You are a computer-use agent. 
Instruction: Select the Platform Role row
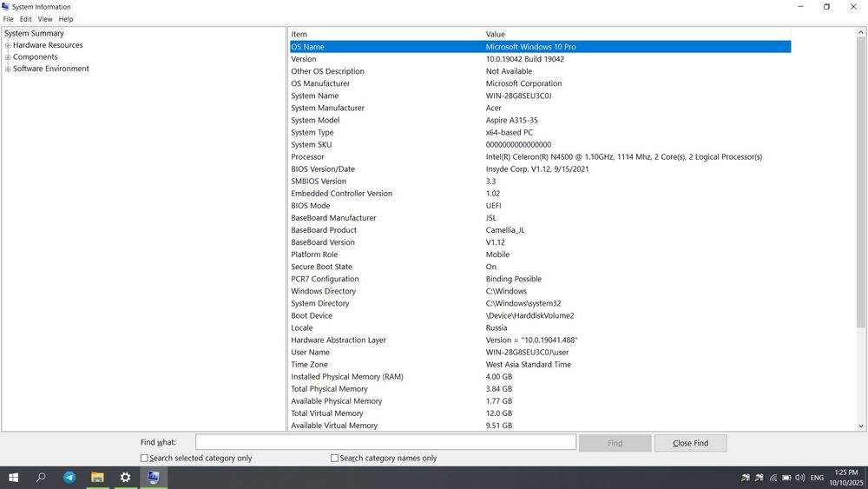coord(540,254)
